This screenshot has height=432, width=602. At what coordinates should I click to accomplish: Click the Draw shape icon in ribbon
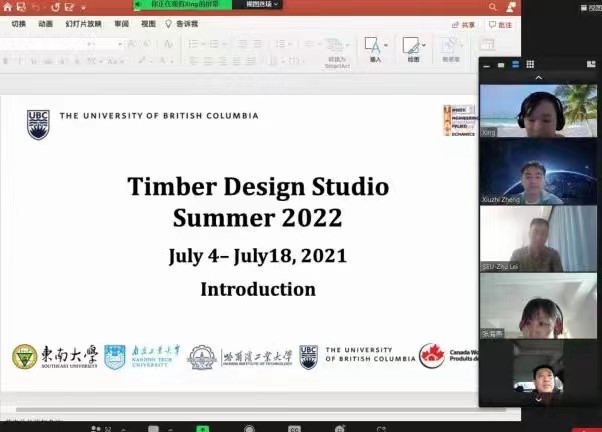[409, 47]
